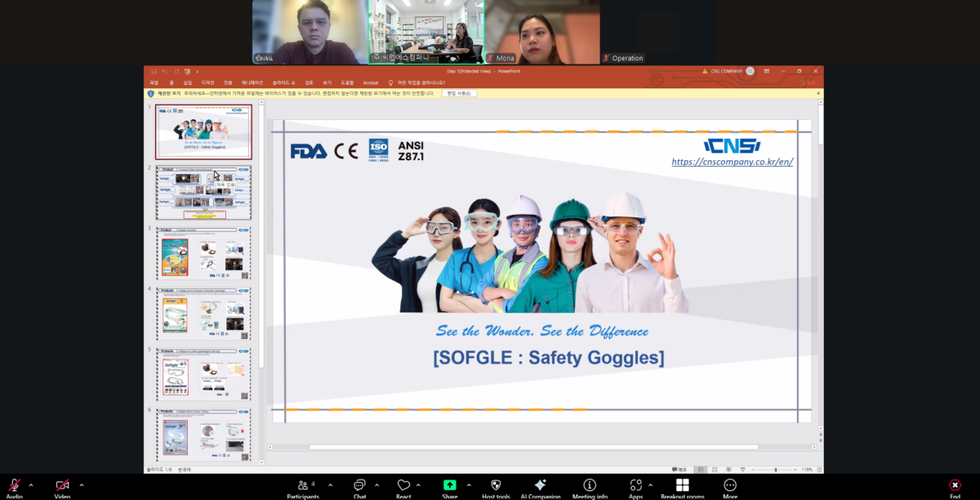Click the green Share screen button

pos(449,486)
